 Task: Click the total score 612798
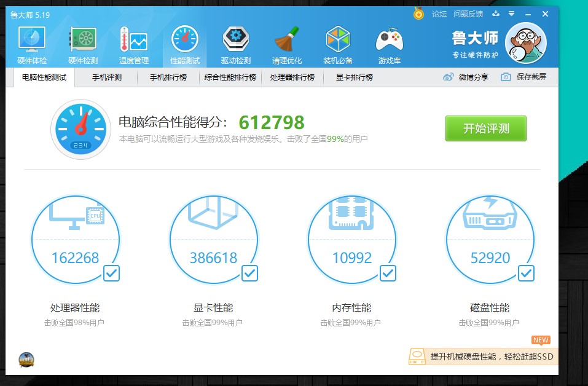point(272,122)
